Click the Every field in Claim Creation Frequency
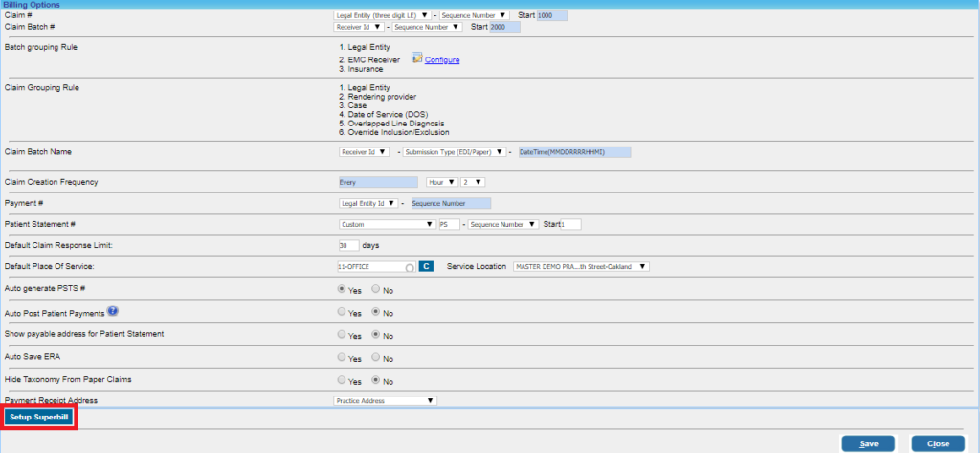The width and height of the screenshot is (980, 453). point(377,182)
